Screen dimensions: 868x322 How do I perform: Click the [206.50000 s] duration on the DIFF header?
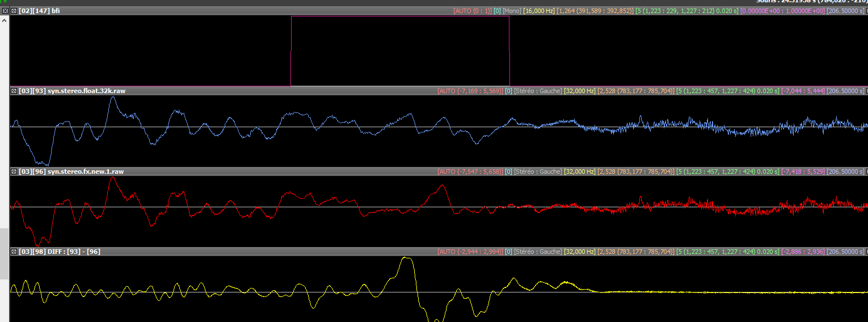(x=845, y=252)
